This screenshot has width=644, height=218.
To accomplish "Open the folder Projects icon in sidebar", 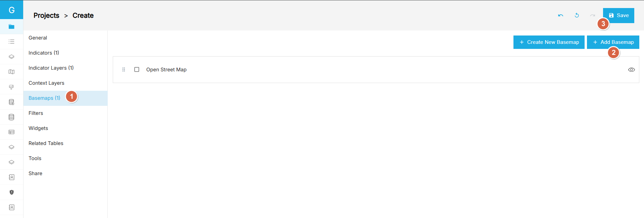I will (x=11, y=26).
